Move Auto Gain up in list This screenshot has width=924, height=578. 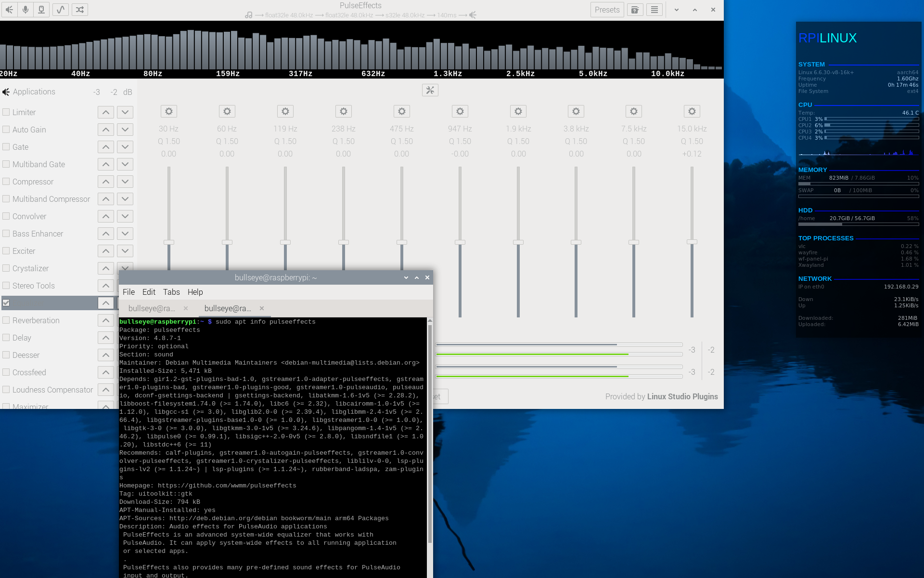click(106, 130)
